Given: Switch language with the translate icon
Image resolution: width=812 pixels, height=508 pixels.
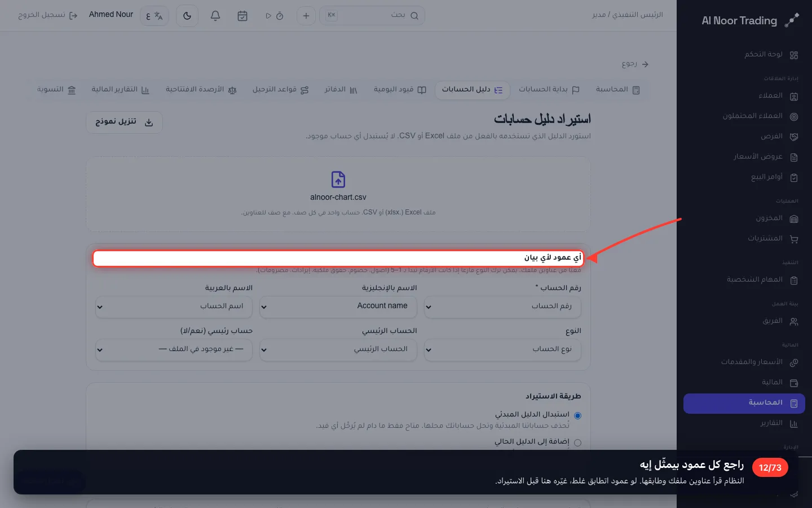Looking at the screenshot, I should coord(155,16).
